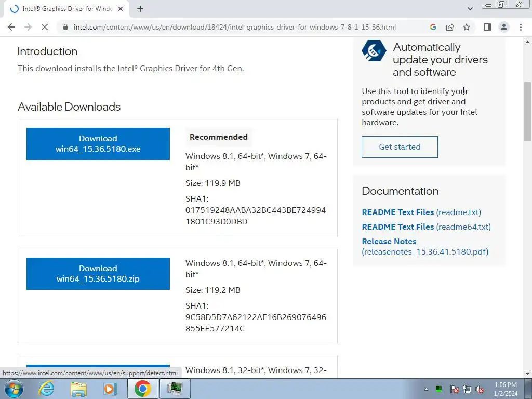This screenshot has height=399, width=532.
Task: Click the address bar URL
Action: pos(234,27)
